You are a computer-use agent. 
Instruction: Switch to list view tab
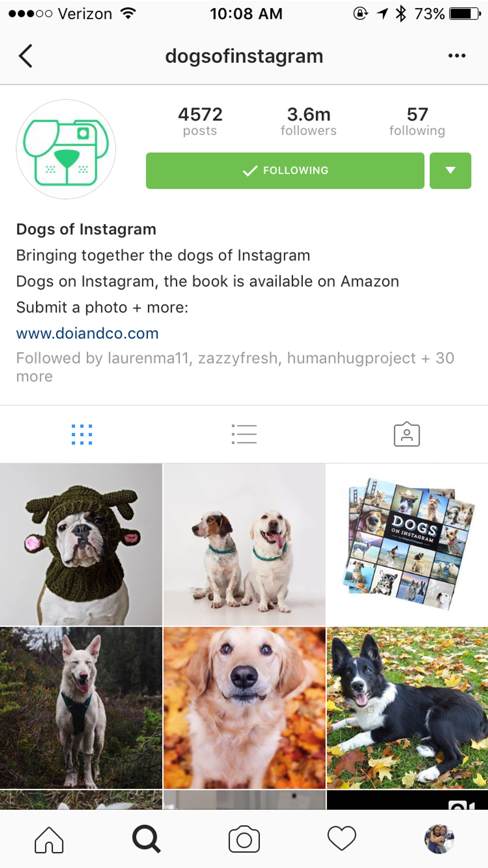(244, 434)
